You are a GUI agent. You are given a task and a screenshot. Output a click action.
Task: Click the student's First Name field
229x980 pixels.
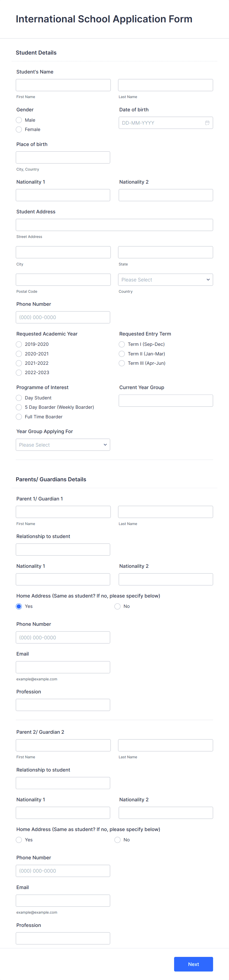click(x=63, y=85)
